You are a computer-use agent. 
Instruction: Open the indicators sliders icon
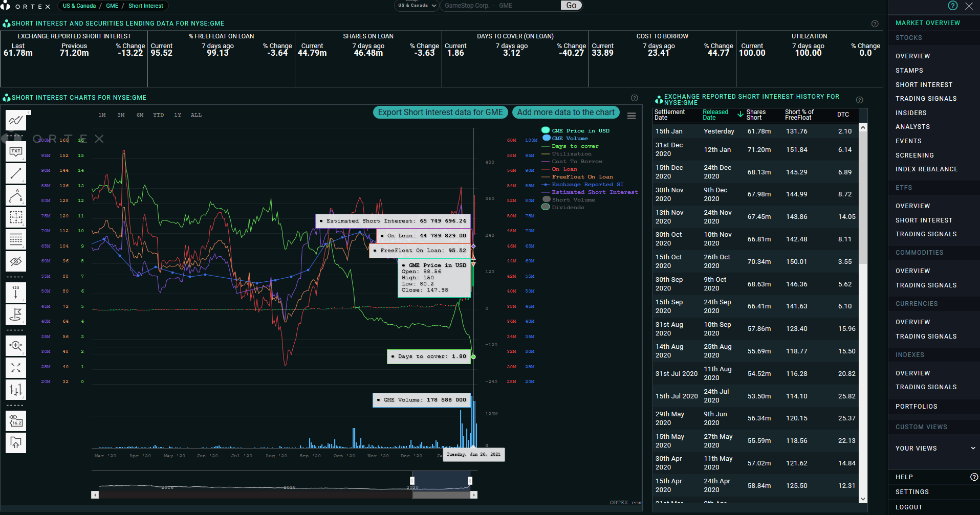click(16, 390)
